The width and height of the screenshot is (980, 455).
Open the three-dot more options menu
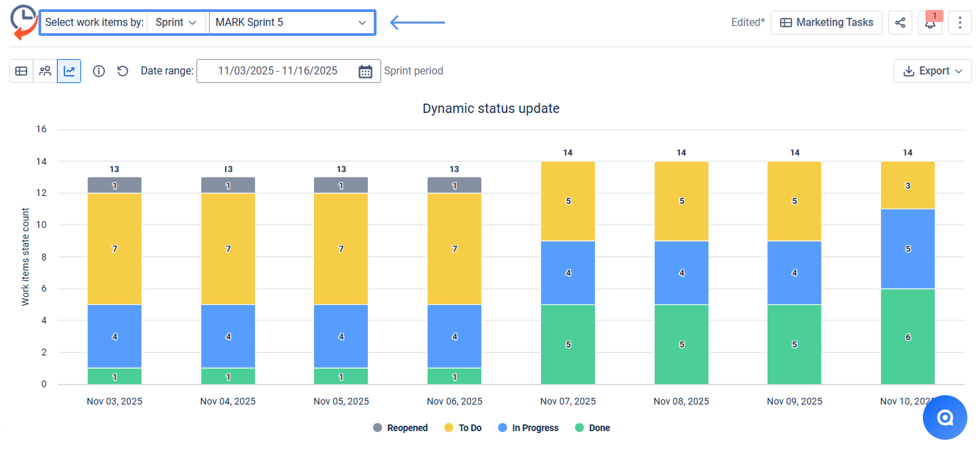click(960, 23)
